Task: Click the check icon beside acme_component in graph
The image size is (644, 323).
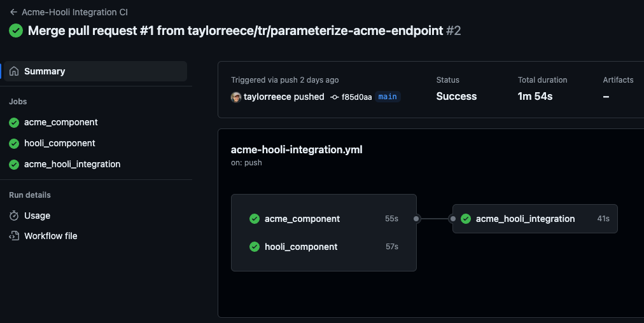Action: point(255,219)
